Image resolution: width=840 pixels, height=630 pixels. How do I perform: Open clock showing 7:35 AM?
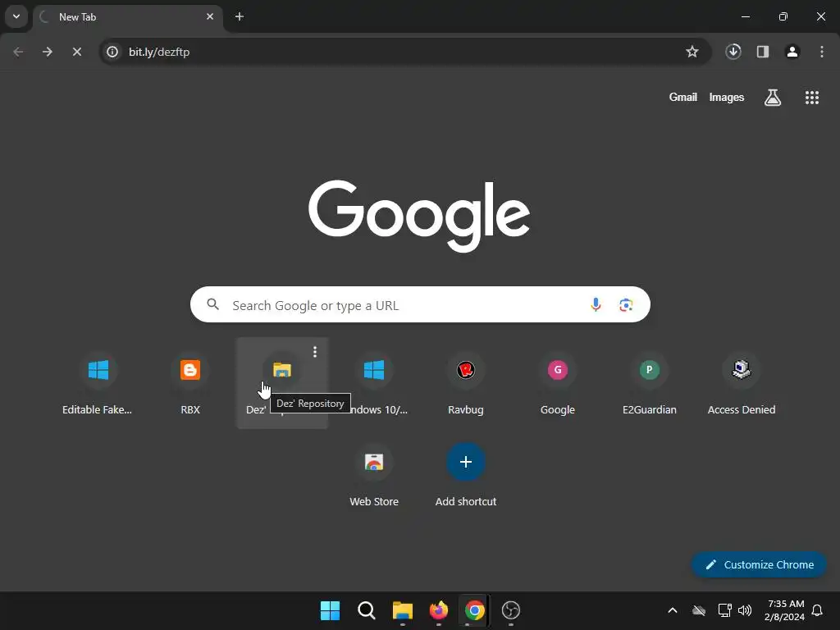785,610
